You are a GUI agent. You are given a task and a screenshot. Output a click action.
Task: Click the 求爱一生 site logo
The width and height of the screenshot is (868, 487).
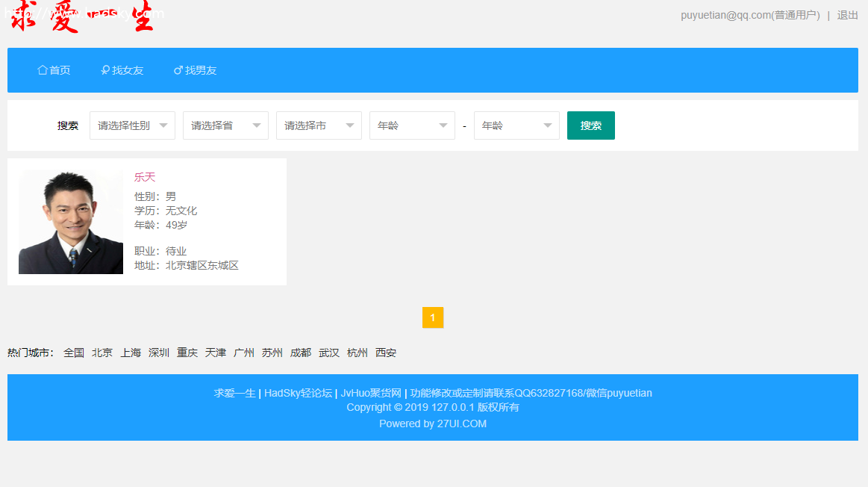click(82, 18)
